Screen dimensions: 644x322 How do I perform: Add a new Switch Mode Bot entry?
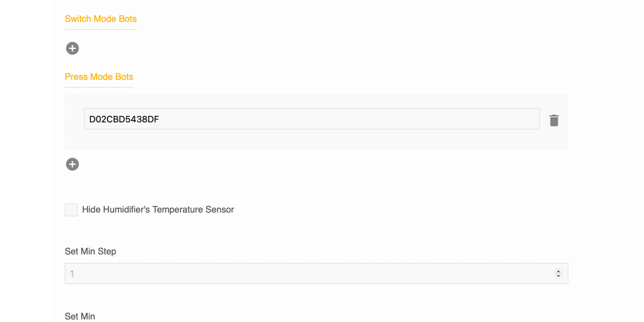click(x=72, y=48)
